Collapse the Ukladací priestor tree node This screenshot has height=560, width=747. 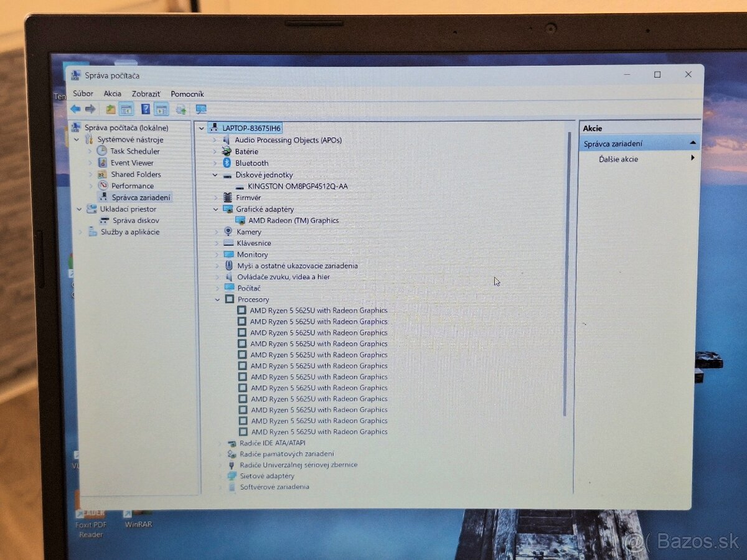point(79,209)
